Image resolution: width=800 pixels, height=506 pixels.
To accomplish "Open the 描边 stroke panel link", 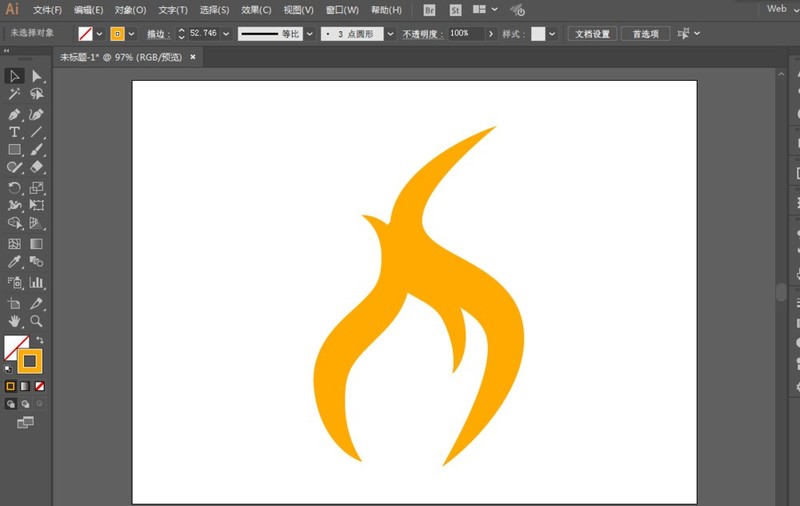I will [x=158, y=34].
